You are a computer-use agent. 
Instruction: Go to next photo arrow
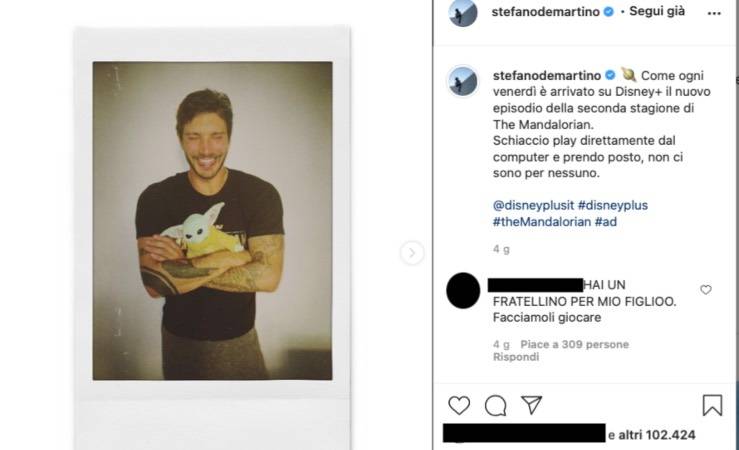click(x=412, y=253)
